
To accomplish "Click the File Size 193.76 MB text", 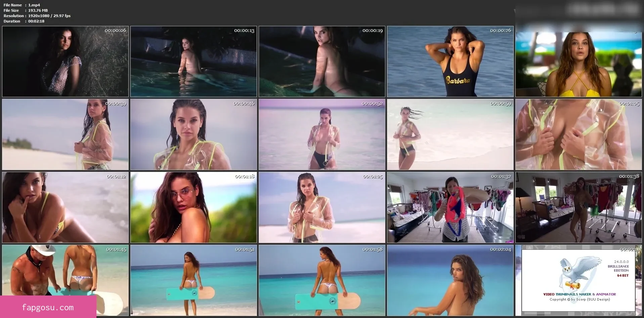I will (x=26, y=10).
